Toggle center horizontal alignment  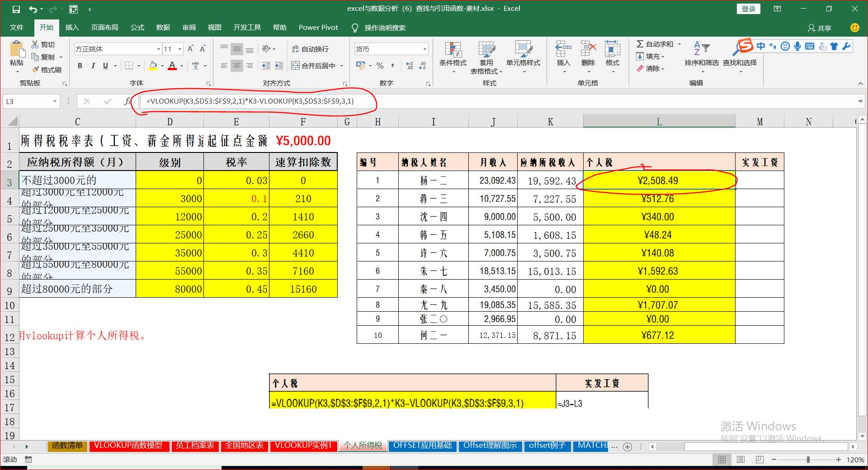tap(236, 66)
